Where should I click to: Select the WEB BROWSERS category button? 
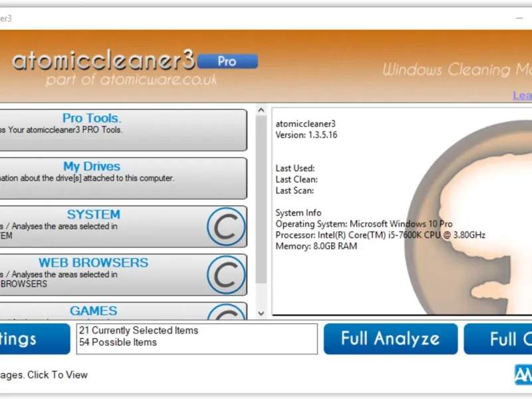click(x=123, y=275)
